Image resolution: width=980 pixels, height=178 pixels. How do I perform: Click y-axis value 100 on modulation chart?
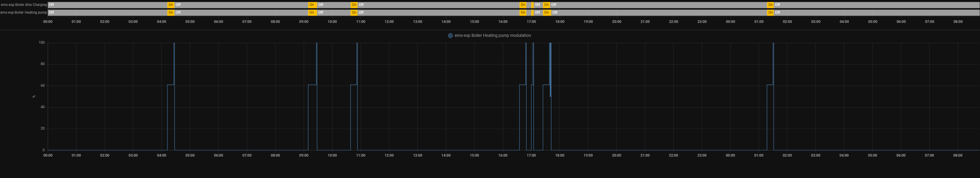pyautogui.click(x=41, y=43)
